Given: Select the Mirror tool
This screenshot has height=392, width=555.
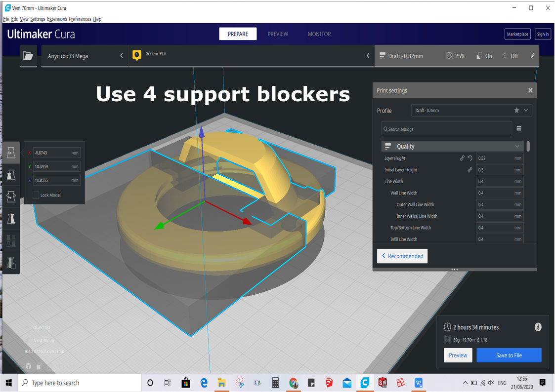Looking at the screenshot, I should tap(11, 219).
